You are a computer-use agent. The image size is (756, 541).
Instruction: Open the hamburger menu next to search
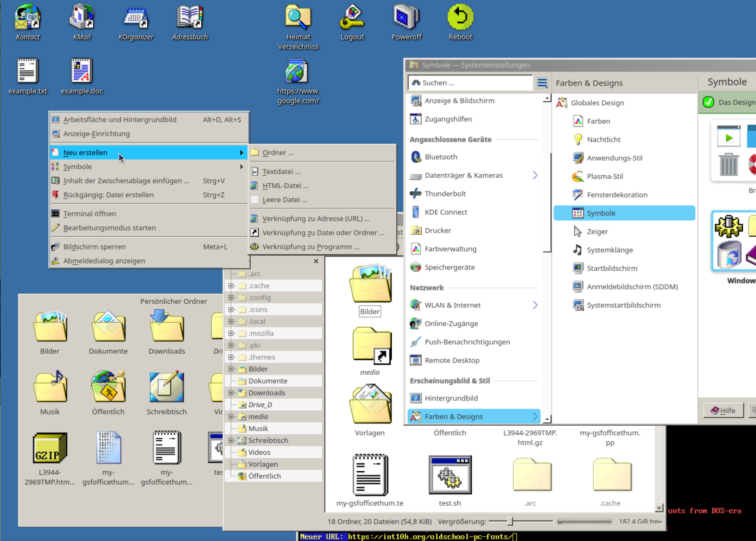[542, 83]
